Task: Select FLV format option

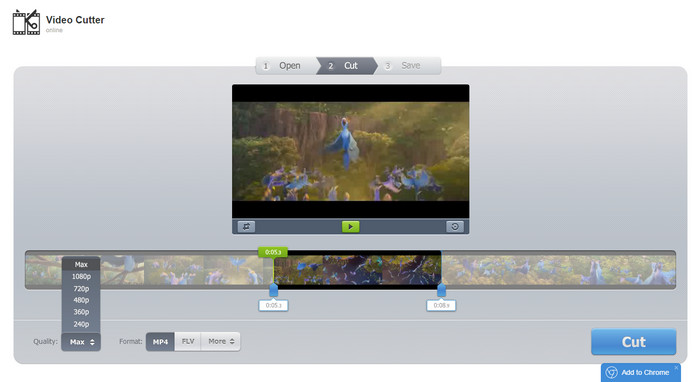Action: point(188,341)
